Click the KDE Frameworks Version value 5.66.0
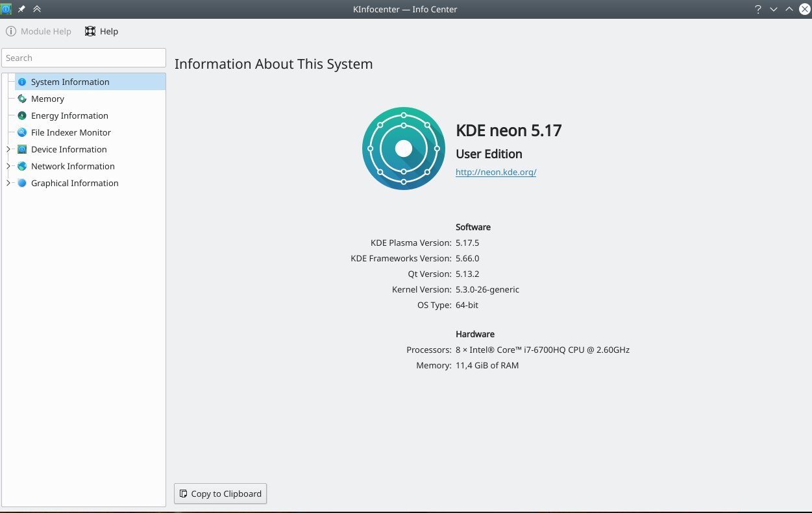This screenshot has height=513, width=812. tap(467, 258)
